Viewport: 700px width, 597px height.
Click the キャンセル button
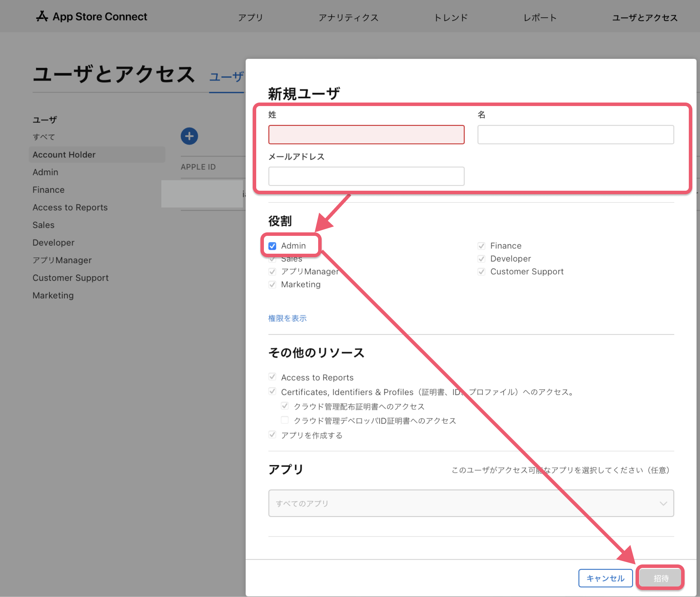point(605,578)
